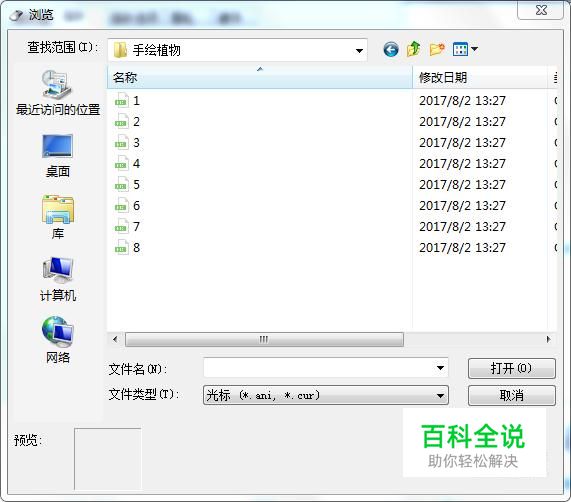571x502 pixels.
Task: Click date 2017/8/2 13:27 in row 4
Action: [462, 164]
